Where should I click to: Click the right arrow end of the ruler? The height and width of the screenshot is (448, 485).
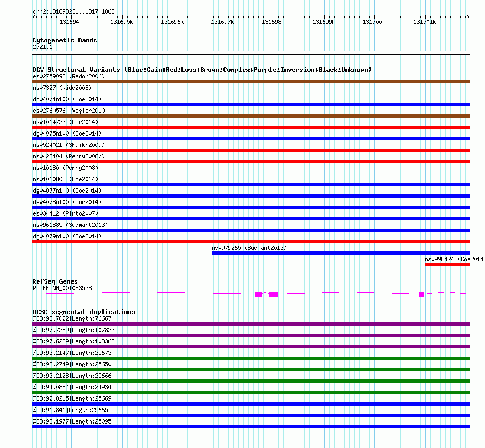coord(468,17)
